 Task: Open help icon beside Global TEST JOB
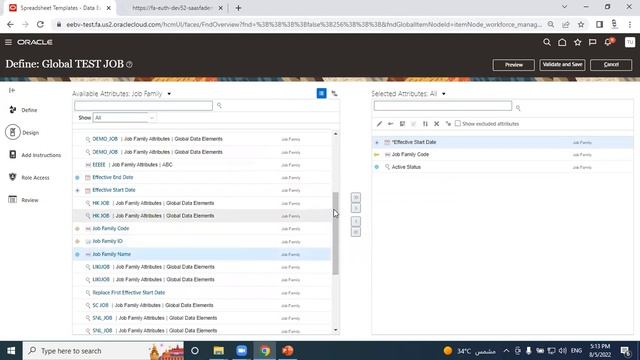coord(129,64)
